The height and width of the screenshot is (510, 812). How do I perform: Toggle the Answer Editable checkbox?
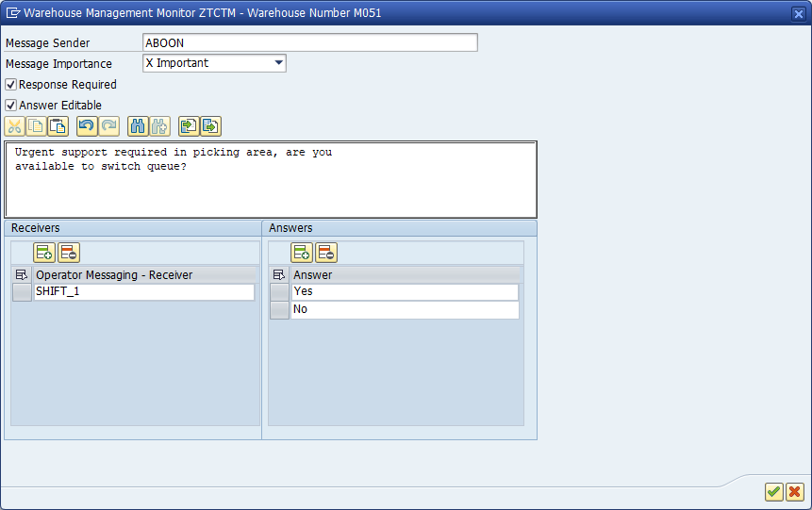(11, 106)
